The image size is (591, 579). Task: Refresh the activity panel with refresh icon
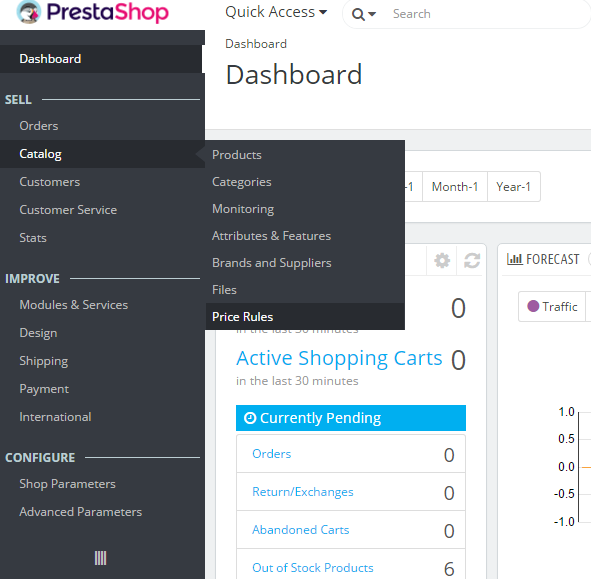pyautogui.click(x=472, y=260)
